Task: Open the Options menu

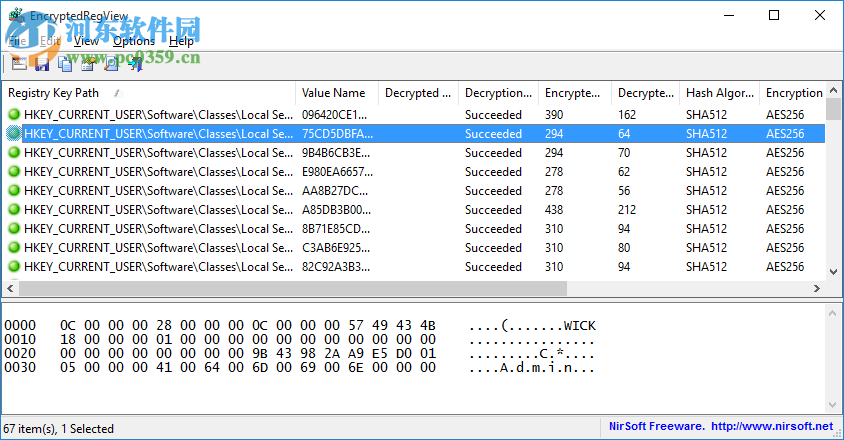Action: pyautogui.click(x=134, y=41)
